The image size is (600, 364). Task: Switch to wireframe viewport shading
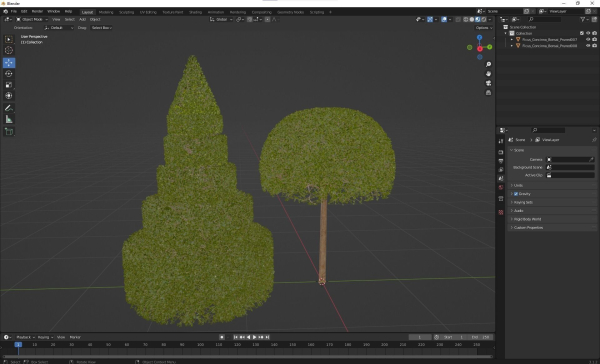466,19
